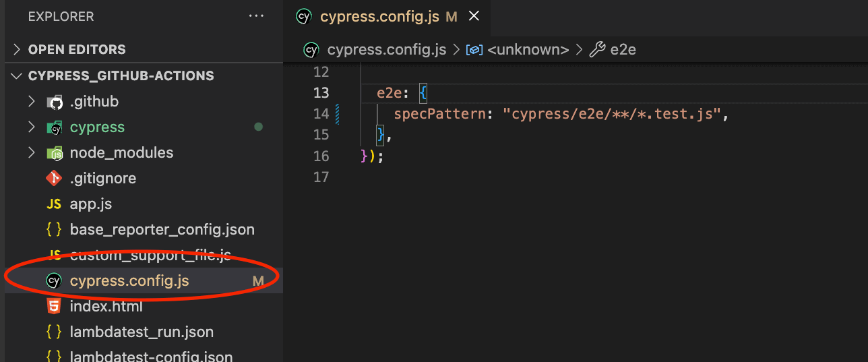
Task: Switch to the cypress.config.js tab
Action: click(x=379, y=16)
